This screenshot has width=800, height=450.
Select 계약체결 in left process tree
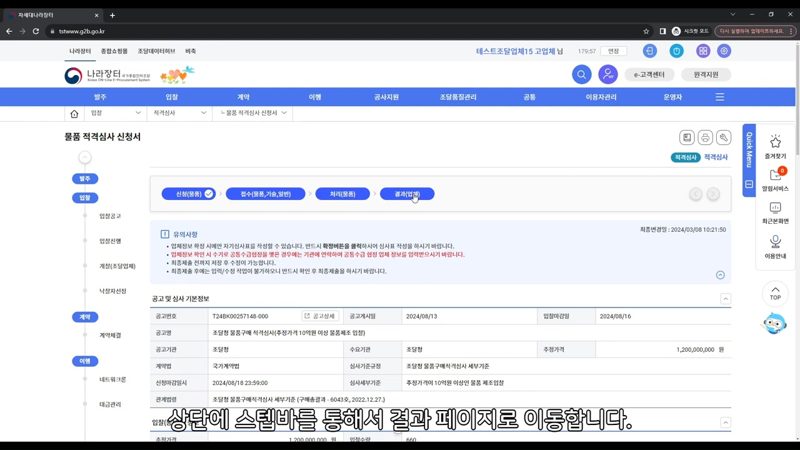[x=110, y=336]
